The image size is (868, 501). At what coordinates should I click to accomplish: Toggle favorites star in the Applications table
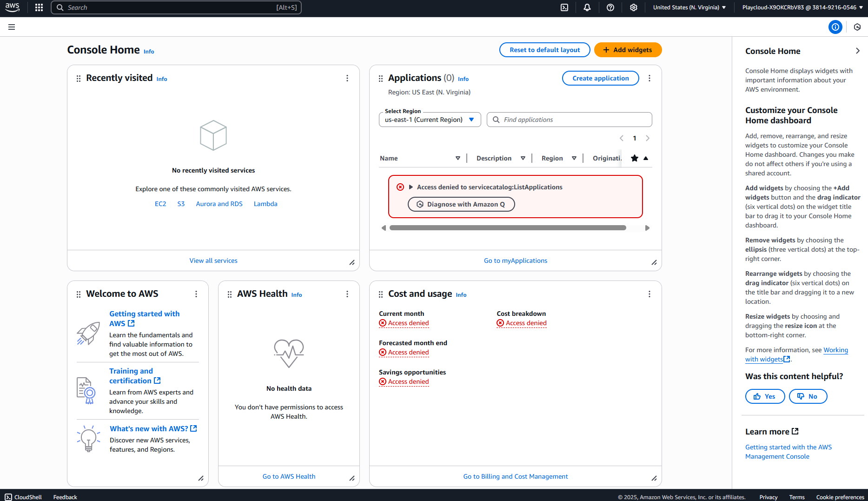coord(635,158)
